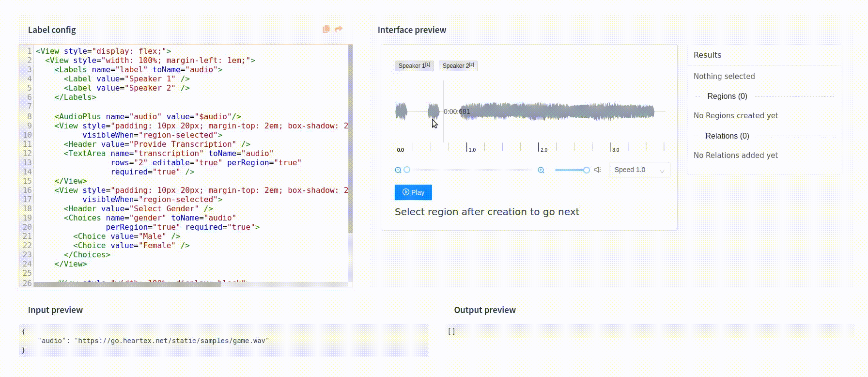Click code line with Label value="Speaker 2"
868x377 pixels.
pos(127,88)
